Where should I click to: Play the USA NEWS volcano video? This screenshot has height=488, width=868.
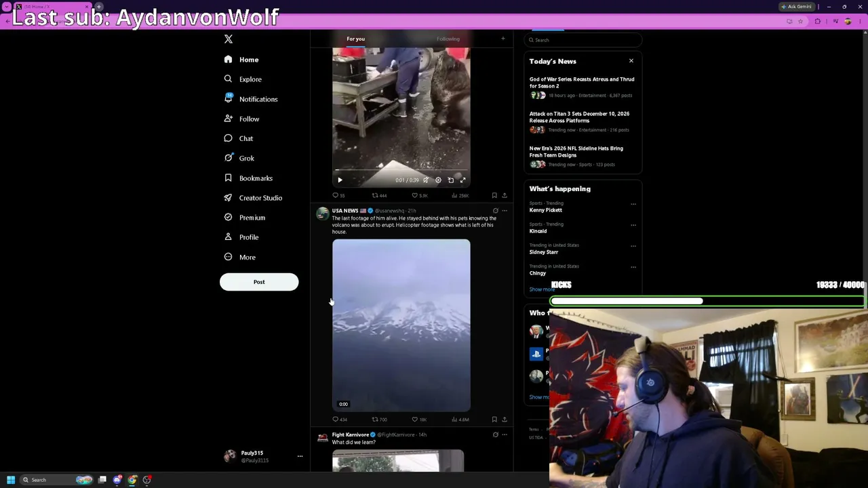click(401, 325)
